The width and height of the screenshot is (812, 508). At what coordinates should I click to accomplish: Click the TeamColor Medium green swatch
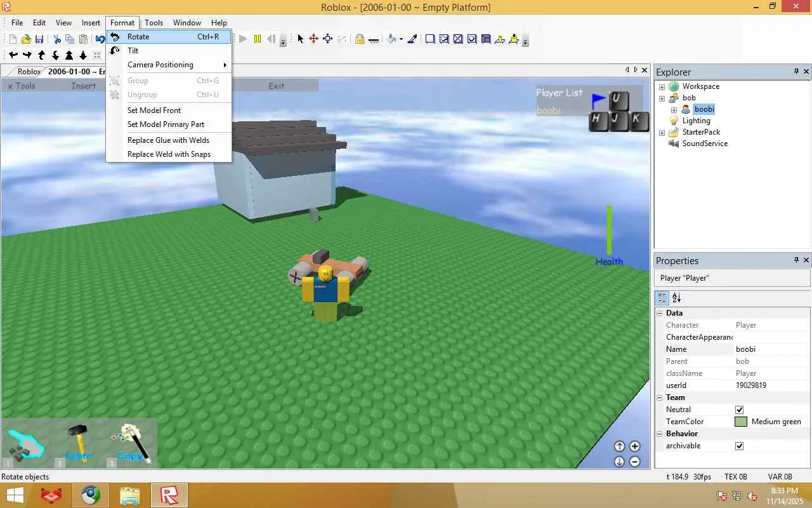[x=741, y=422]
